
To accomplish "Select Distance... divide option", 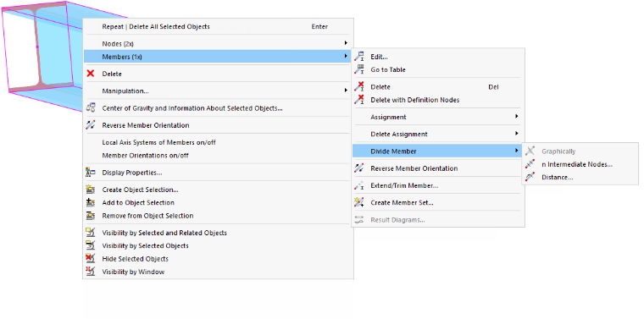I will tap(580, 177).
